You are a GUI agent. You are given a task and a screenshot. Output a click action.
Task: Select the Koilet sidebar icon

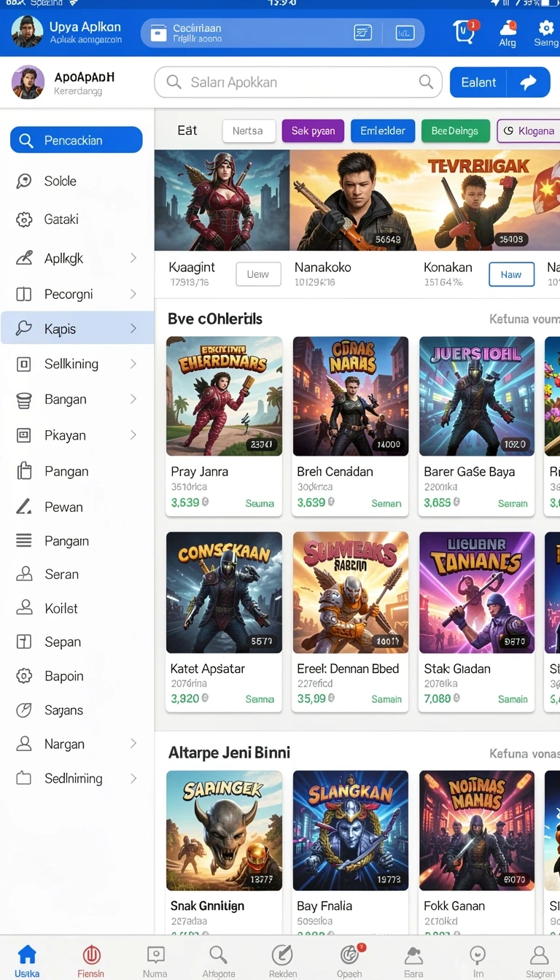(24, 607)
